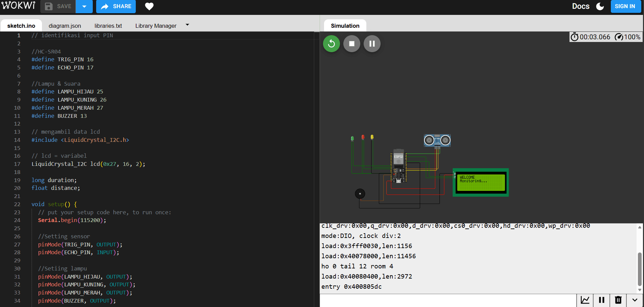
Task: Click the LCD display showing WELCOME
Action: [481, 182]
